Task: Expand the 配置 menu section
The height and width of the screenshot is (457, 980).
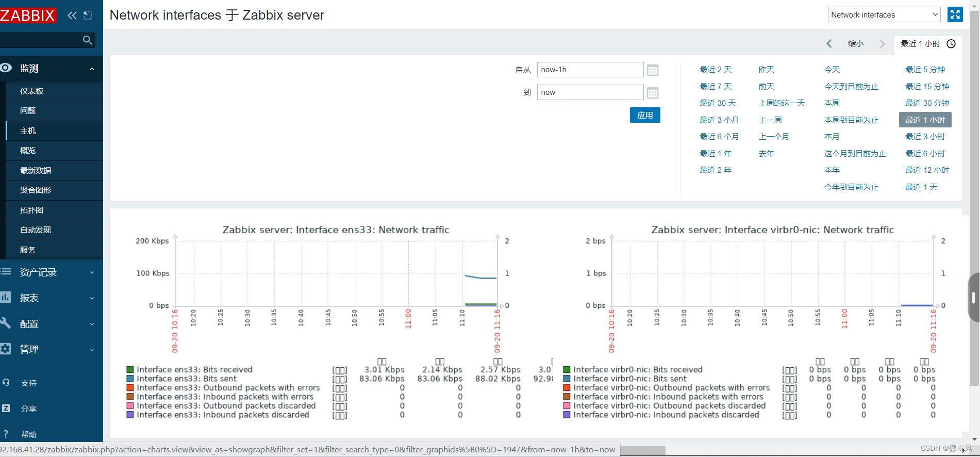Action: [x=92, y=324]
